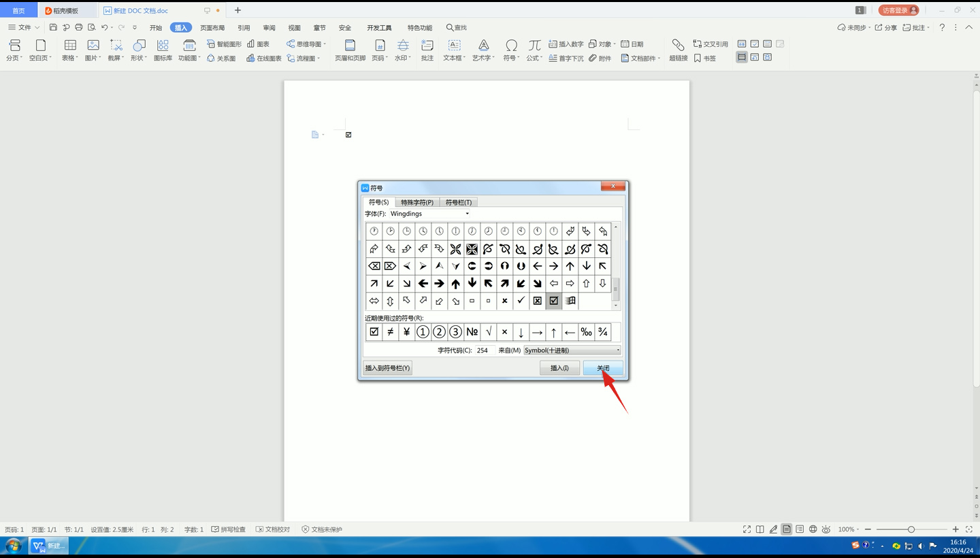The width and height of the screenshot is (980, 558).
Task: Open the 来自 Symbol(十进制) dropdown
Action: tap(618, 350)
